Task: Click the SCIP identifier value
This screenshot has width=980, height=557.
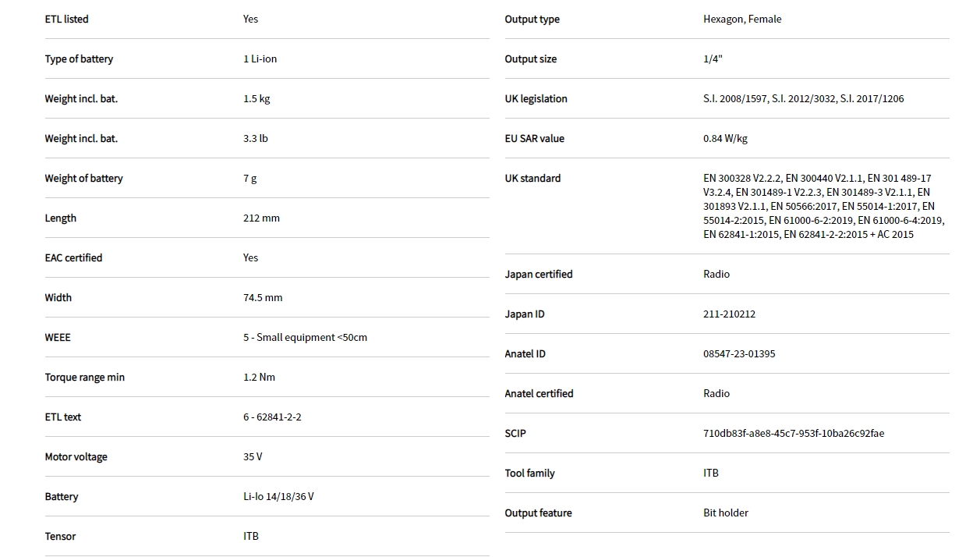Action: (793, 434)
